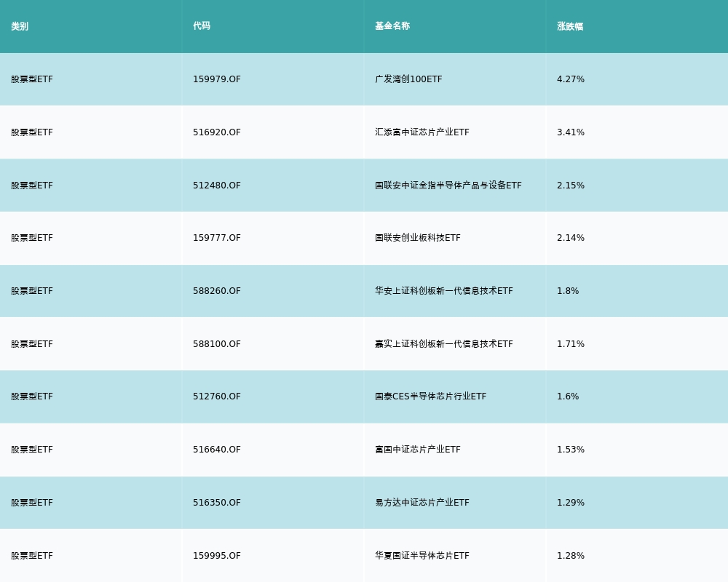This screenshot has height=582, width=728.
Task: Click 股票型ETF in the 512480.OF row
Action: (32, 186)
